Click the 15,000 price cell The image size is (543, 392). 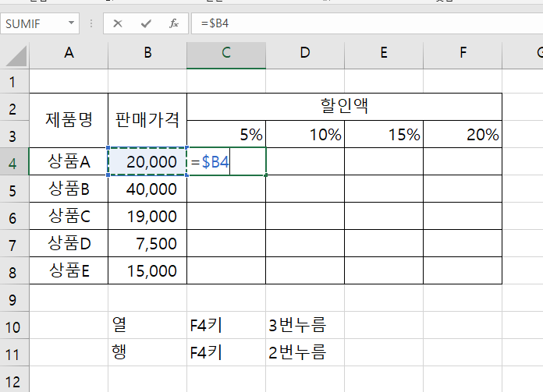pos(147,271)
